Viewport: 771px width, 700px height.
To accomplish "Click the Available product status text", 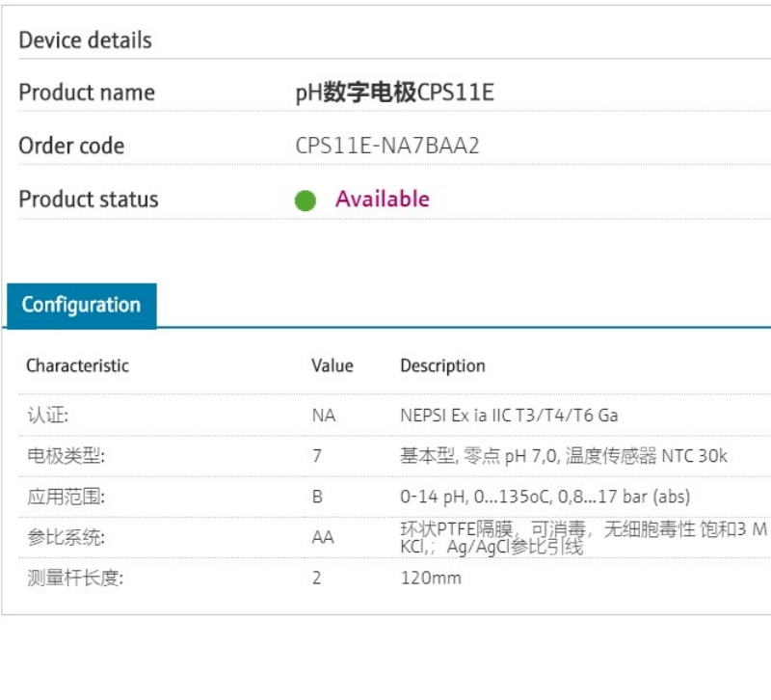I will click(x=382, y=200).
